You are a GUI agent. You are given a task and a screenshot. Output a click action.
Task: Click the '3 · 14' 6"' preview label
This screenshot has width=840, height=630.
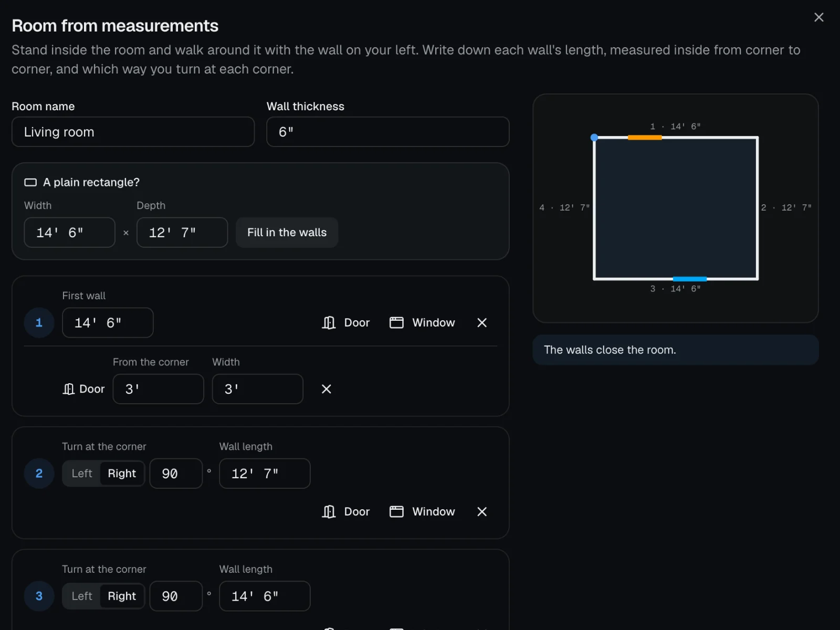point(676,289)
